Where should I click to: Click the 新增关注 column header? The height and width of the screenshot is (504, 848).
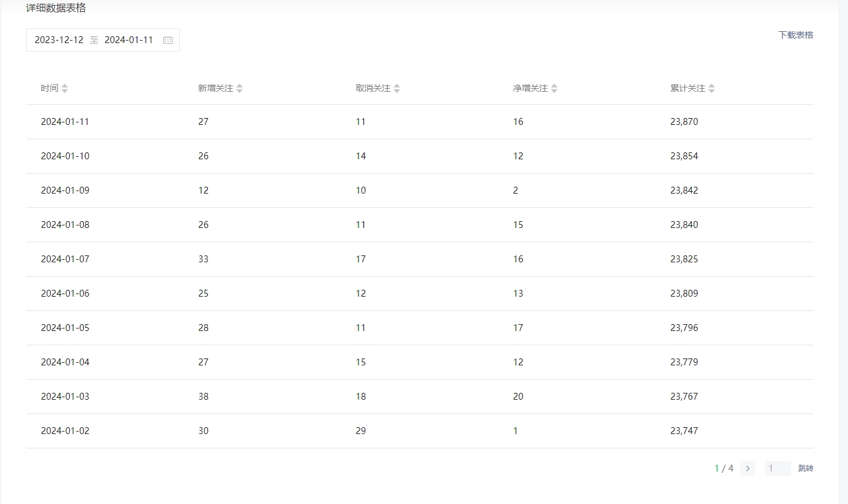215,89
